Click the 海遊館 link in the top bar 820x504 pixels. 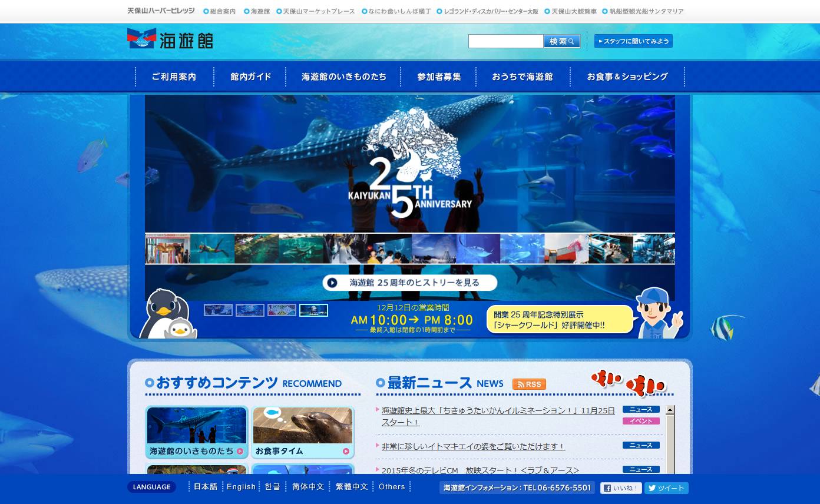[x=260, y=11]
